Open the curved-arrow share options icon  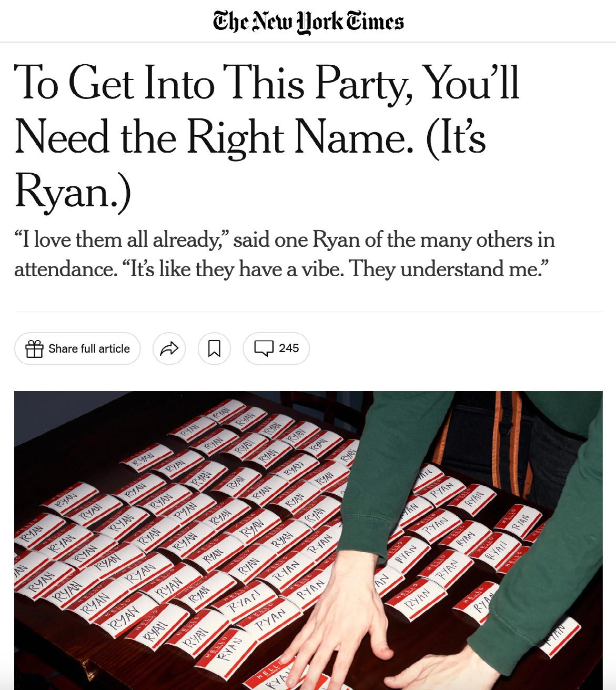169,348
